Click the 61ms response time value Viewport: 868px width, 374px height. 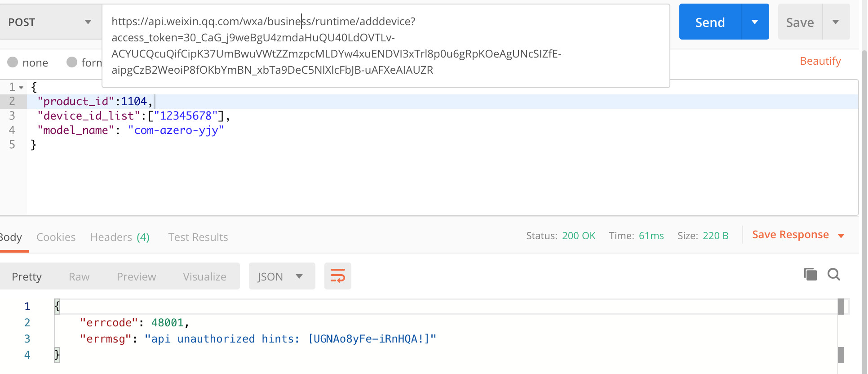(x=651, y=236)
